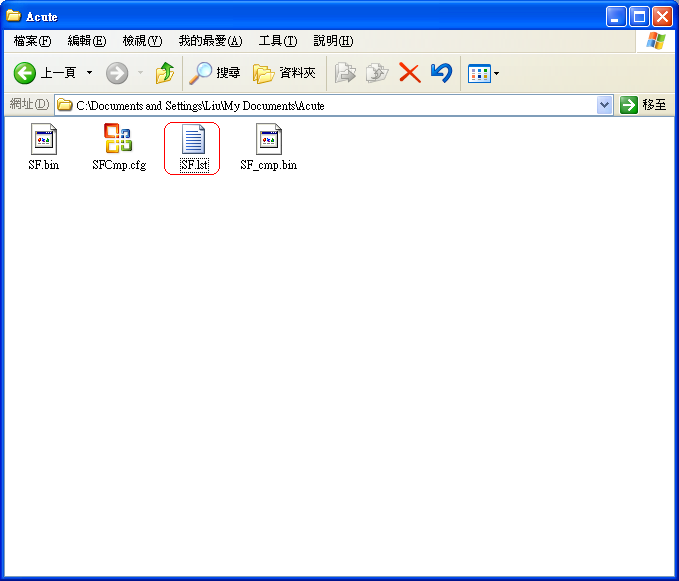Go up one folder level
Image resolution: width=679 pixels, height=581 pixels.
(165, 73)
